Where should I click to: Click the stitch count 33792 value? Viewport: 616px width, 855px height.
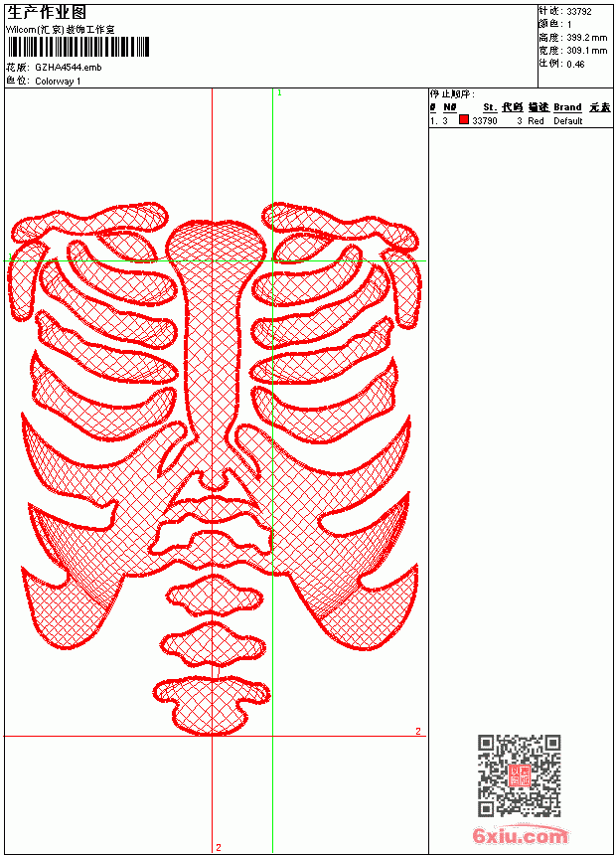(579, 12)
